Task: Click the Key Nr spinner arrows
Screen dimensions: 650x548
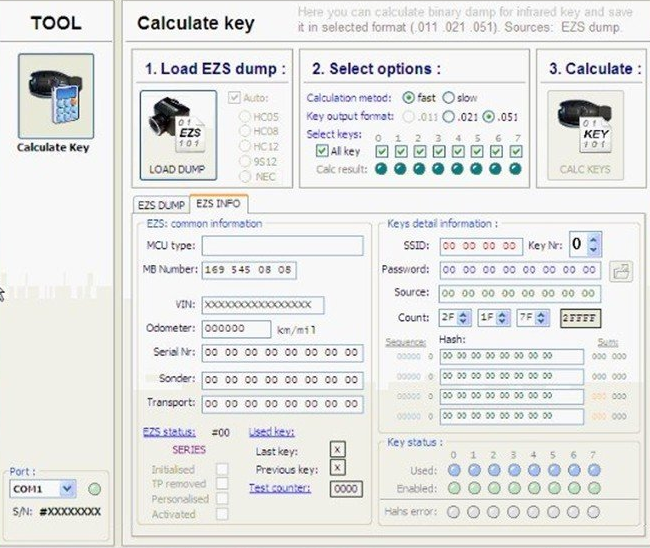Action: coord(594,245)
